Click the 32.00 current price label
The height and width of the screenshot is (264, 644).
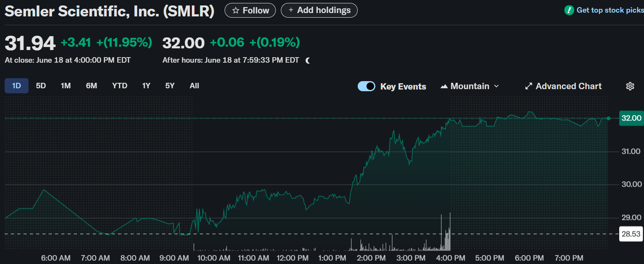click(631, 118)
